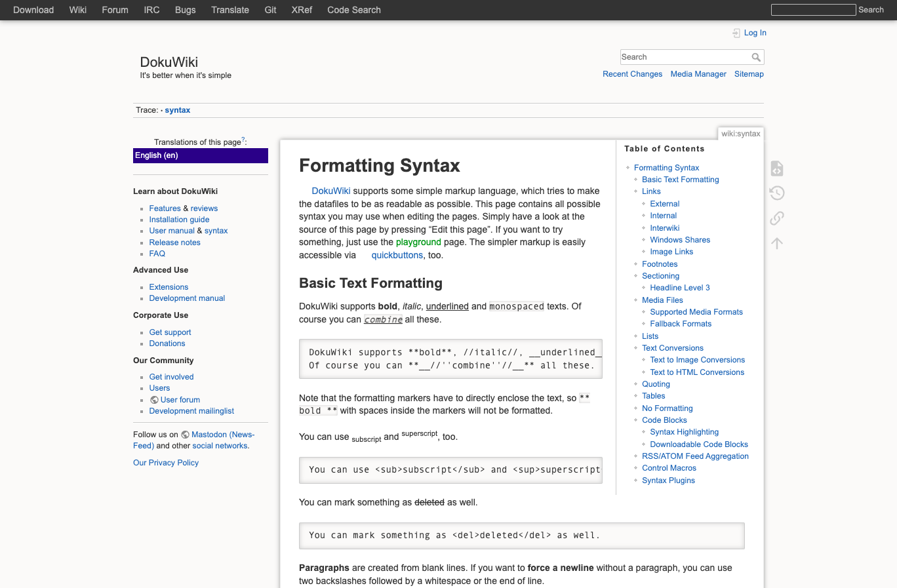Open the Download menu item
Image resolution: width=897 pixels, height=588 pixels.
(x=33, y=10)
